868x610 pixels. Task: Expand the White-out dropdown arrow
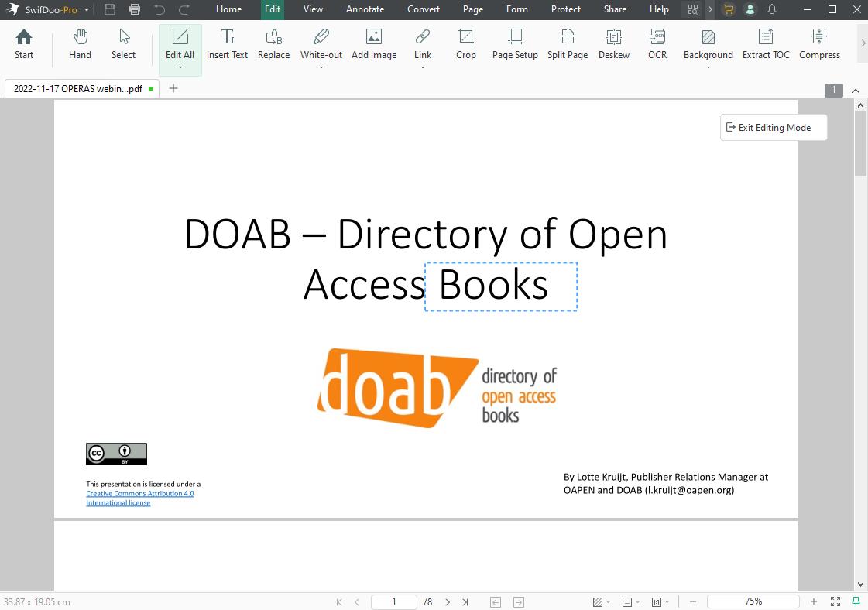click(321, 67)
